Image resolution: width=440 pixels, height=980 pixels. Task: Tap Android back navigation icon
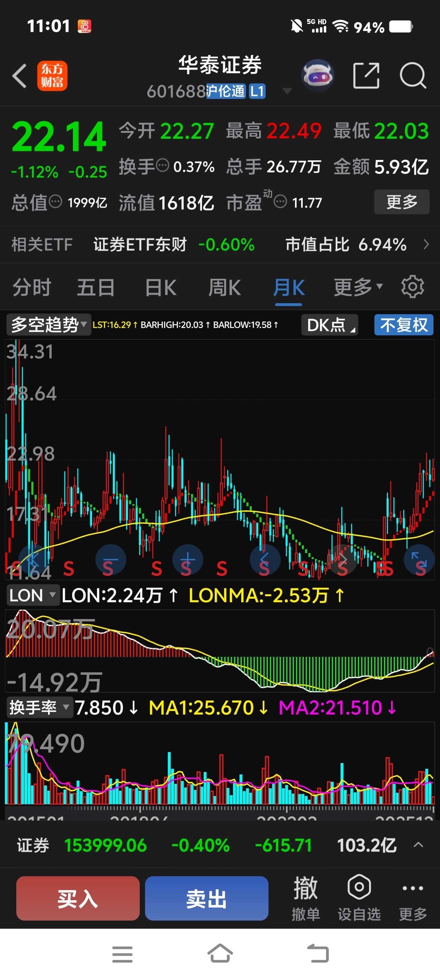pos(318,954)
